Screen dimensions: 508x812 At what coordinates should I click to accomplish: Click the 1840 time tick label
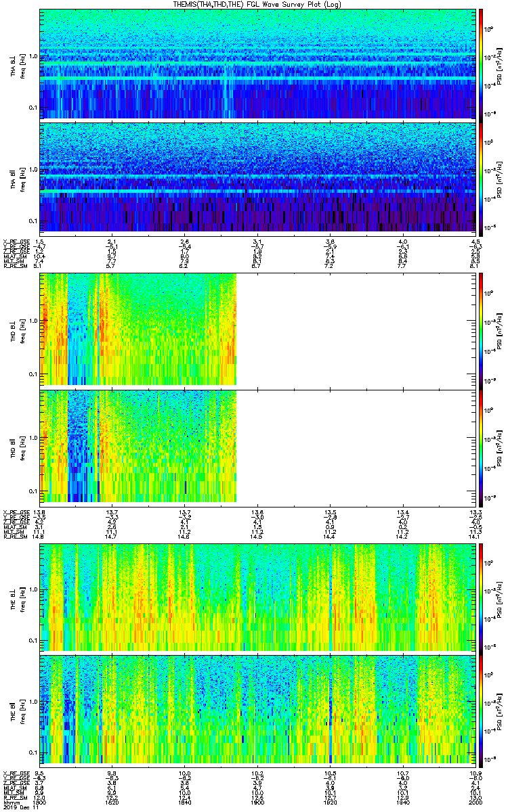(x=185, y=802)
